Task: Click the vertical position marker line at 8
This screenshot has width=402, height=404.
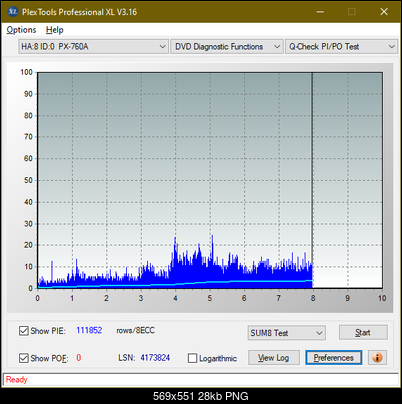Action: click(312, 180)
